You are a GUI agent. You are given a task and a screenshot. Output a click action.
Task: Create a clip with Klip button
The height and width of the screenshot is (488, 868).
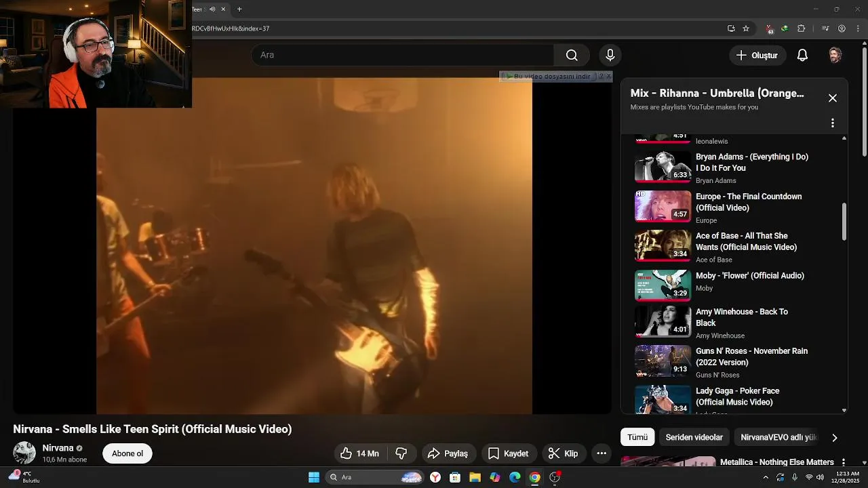(563, 453)
